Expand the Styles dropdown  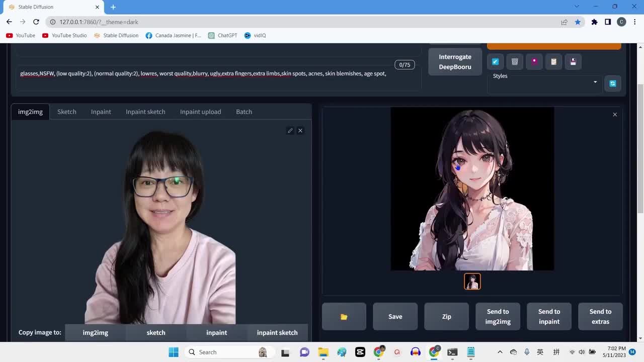(595, 82)
